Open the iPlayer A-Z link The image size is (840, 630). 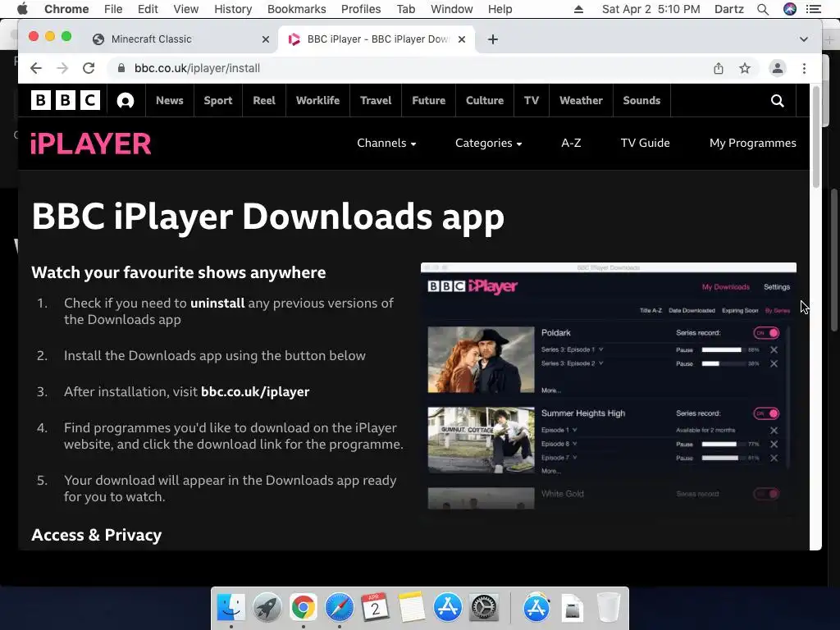coord(571,143)
